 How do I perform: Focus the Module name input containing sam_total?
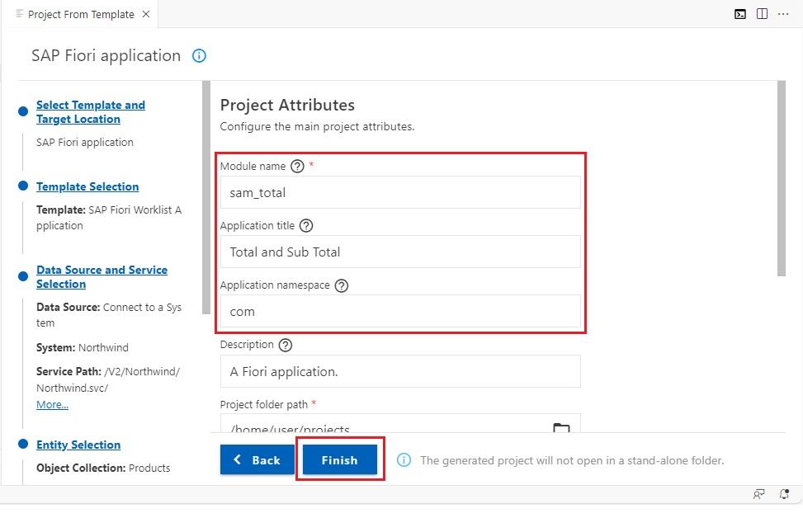coord(400,192)
